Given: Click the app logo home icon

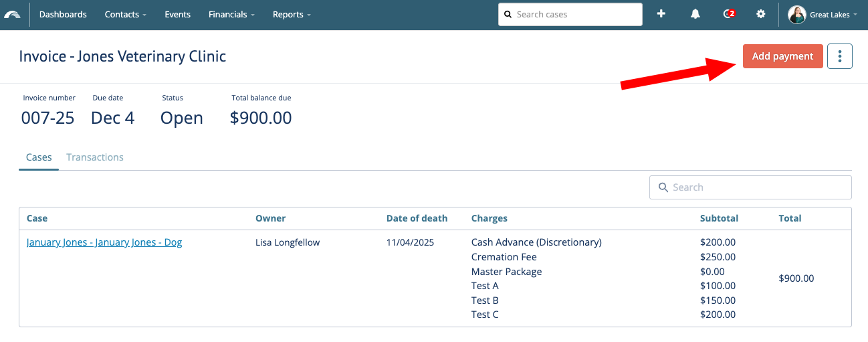Looking at the screenshot, I should pos(12,15).
